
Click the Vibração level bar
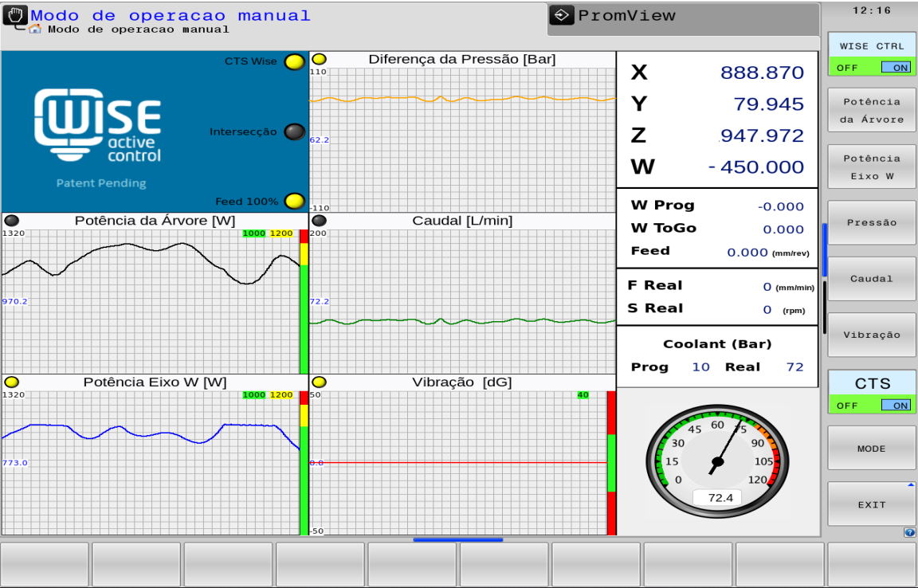[611, 463]
